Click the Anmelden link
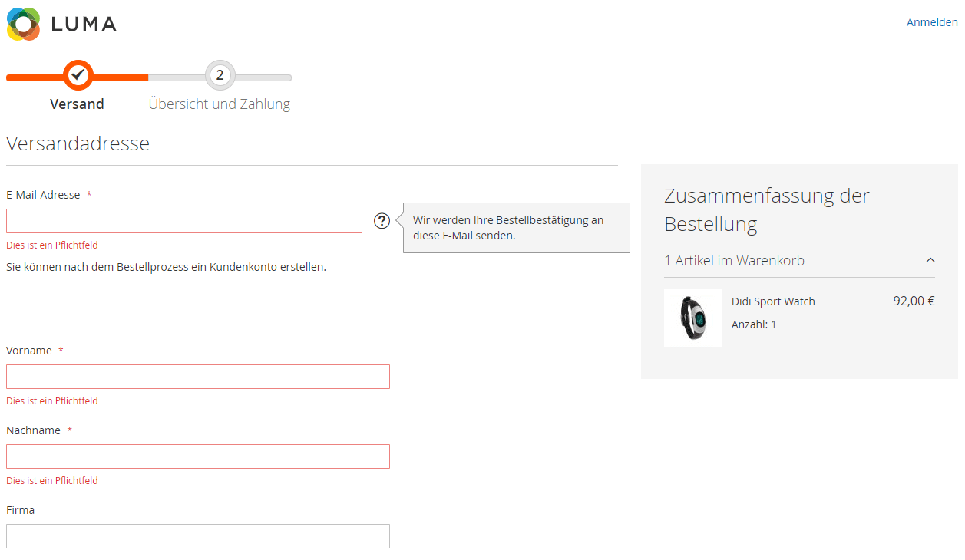Image resolution: width=965 pixels, height=560 pixels. point(931,22)
